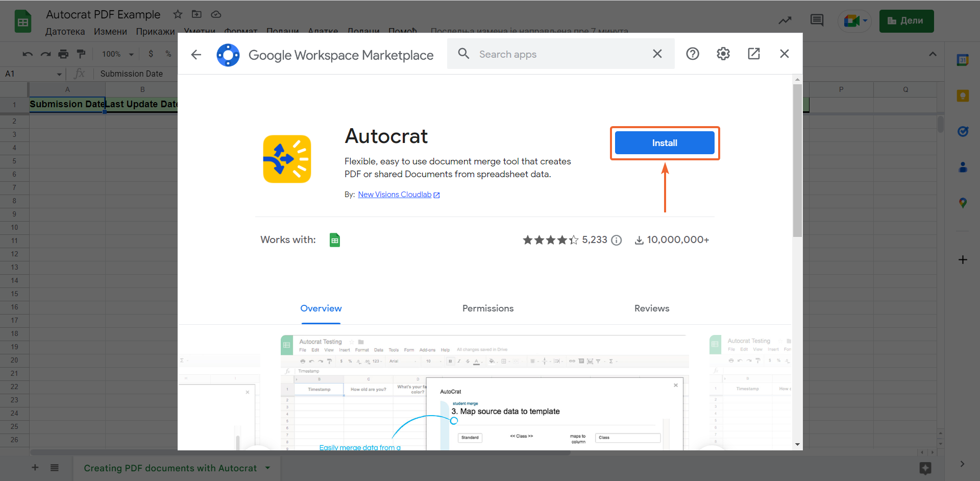Check the cloud save status icon
Screen dimensions: 980x481
(216, 14)
